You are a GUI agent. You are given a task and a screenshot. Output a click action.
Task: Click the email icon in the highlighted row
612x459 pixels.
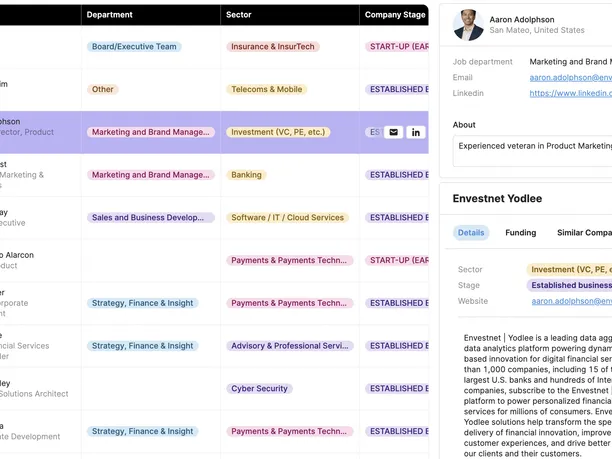(393, 132)
